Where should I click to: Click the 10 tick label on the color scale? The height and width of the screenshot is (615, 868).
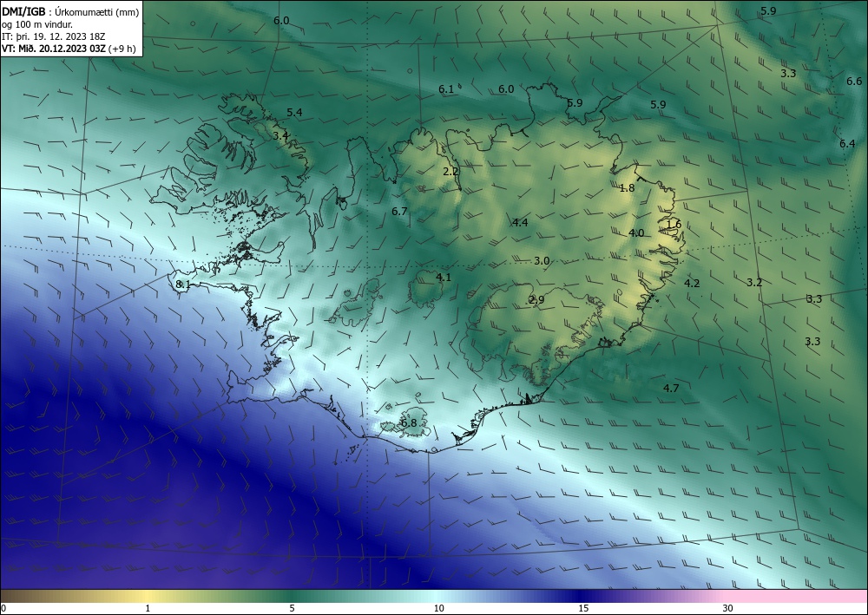coord(439,608)
